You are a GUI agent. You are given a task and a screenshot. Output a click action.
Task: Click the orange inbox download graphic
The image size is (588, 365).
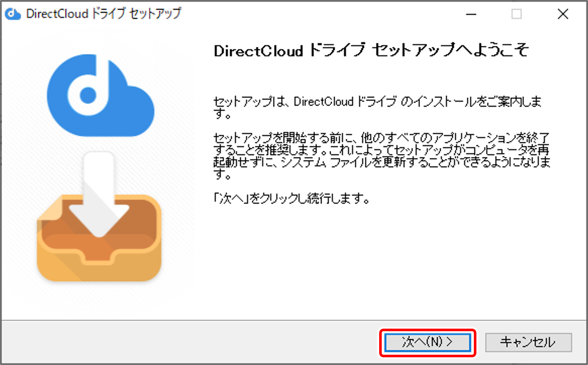coord(99,242)
